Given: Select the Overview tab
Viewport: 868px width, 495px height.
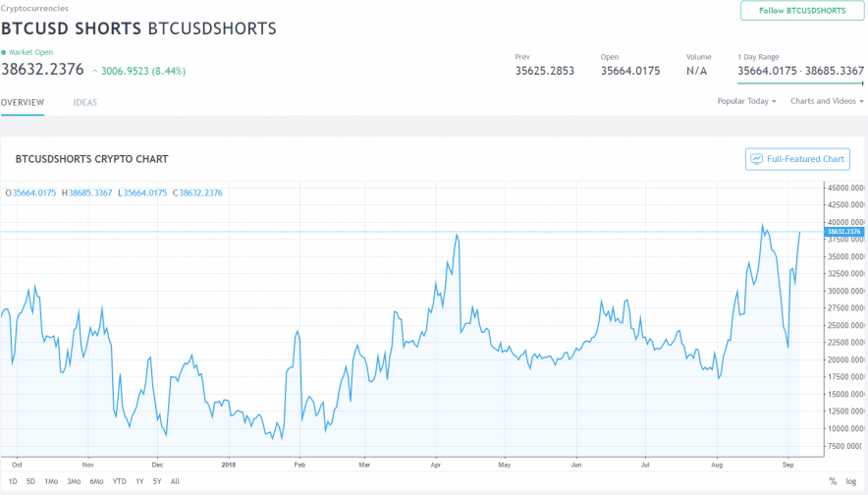Looking at the screenshot, I should click(22, 102).
